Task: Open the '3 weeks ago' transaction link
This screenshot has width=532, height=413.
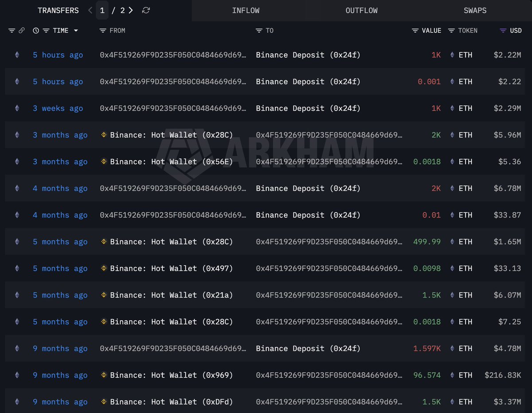Action: coord(58,108)
